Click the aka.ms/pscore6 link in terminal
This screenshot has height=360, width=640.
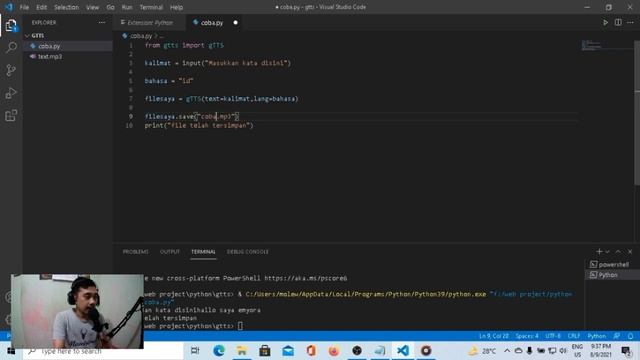click(306, 278)
